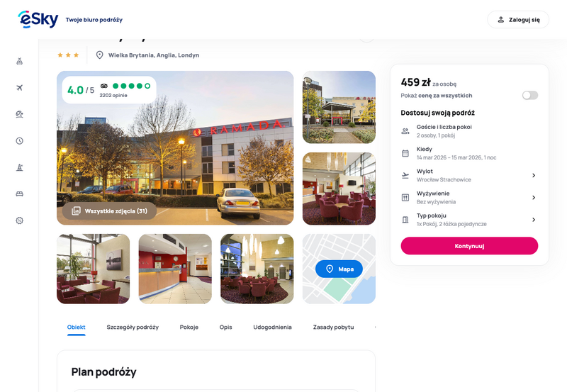Image resolution: width=567 pixels, height=392 pixels.
Task: Click the Kontynuuj button
Action: (x=469, y=246)
